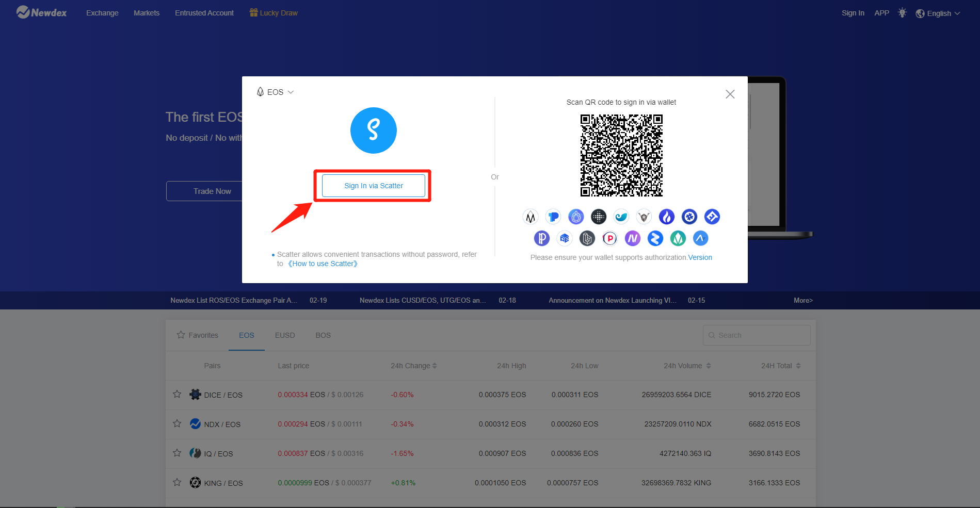
Task: Click the KING token icon
Action: point(195,483)
